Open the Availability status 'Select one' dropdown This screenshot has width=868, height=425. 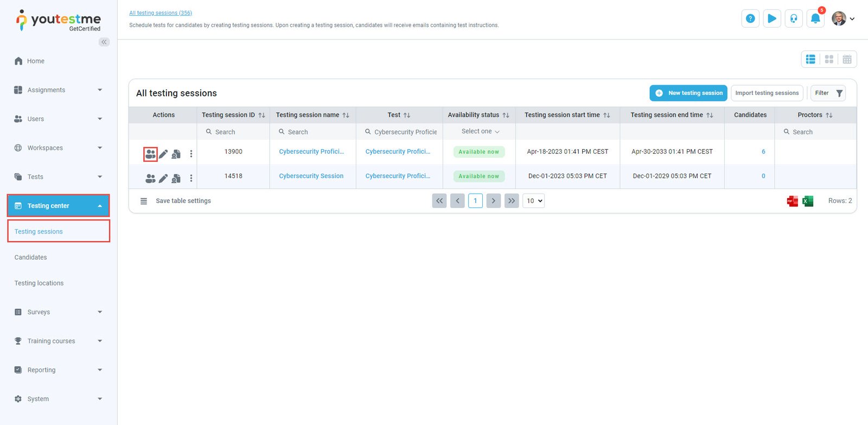[480, 131]
